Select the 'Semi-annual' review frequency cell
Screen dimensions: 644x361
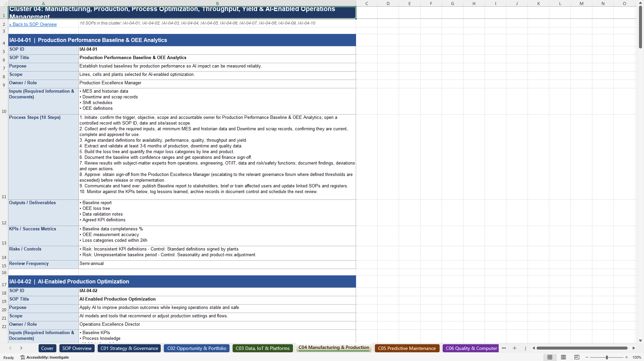pyautogui.click(x=217, y=265)
